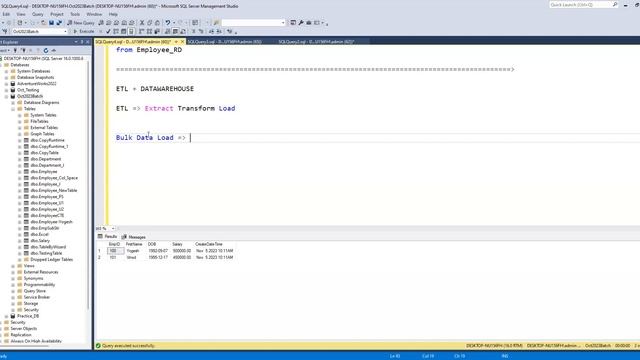Image resolution: width=640 pixels, height=360 pixels.
Task: Expand the System Databases node
Action: (x=7, y=71)
